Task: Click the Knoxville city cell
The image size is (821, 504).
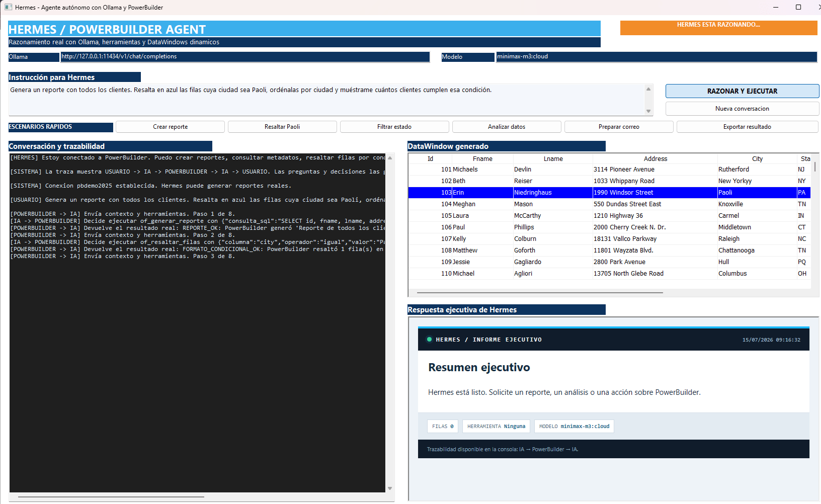Action: pos(730,204)
